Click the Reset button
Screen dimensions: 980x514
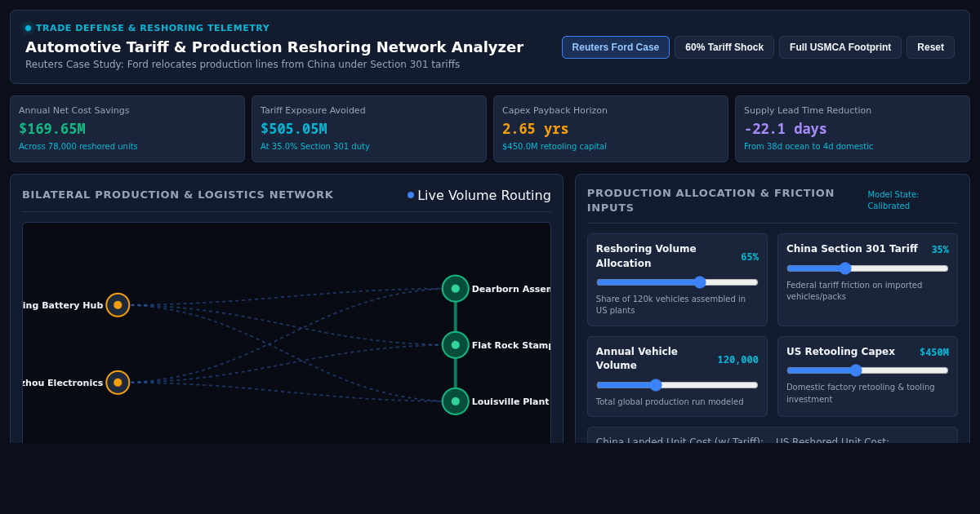(930, 47)
